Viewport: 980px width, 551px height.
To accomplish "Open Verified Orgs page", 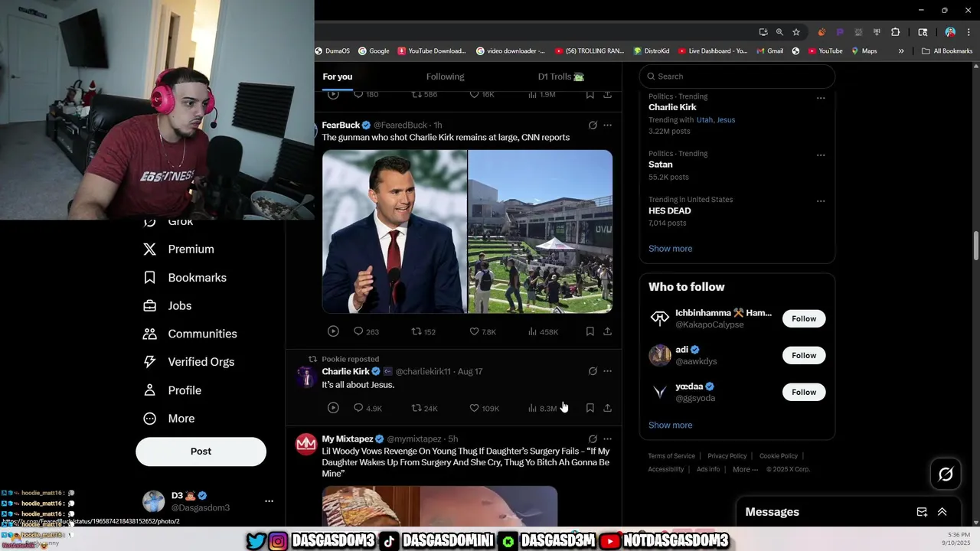I will point(188,362).
